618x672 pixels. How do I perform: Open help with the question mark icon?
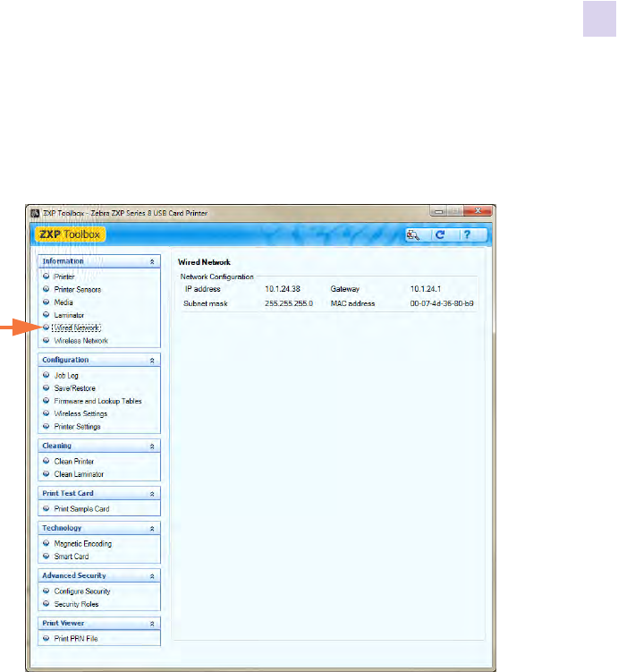click(x=467, y=234)
